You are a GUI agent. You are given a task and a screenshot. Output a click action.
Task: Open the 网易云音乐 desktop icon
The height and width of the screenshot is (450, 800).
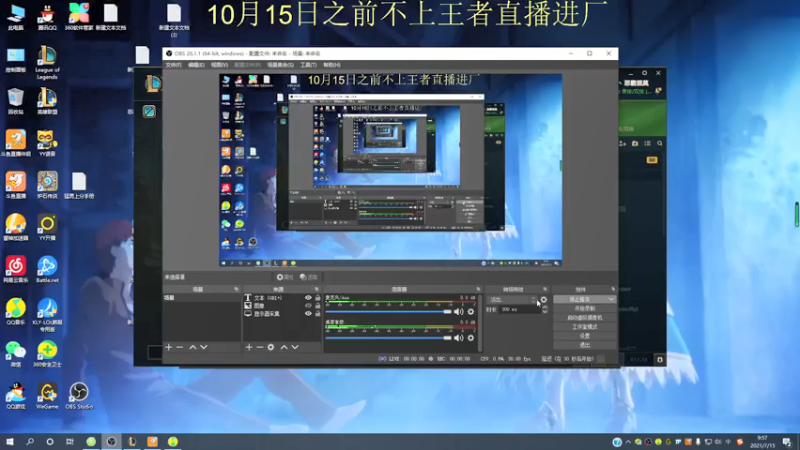click(x=16, y=270)
